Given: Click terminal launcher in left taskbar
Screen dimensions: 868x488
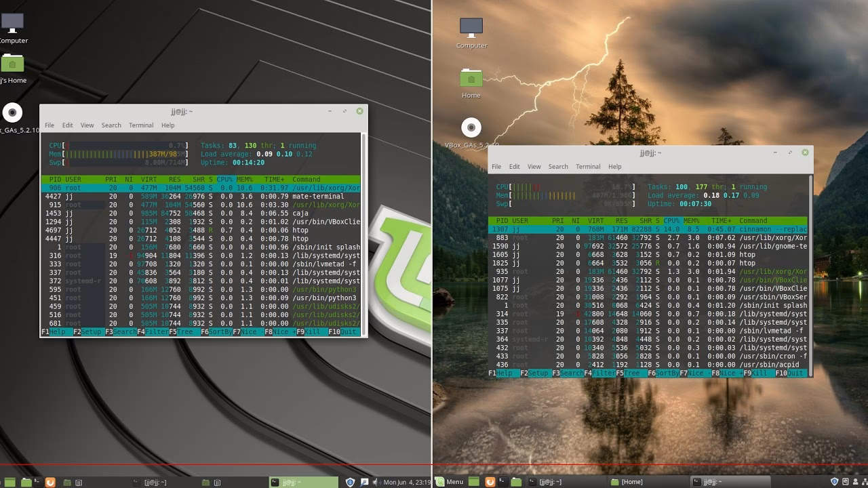Looking at the screenshot, I should tap(37, 482).
